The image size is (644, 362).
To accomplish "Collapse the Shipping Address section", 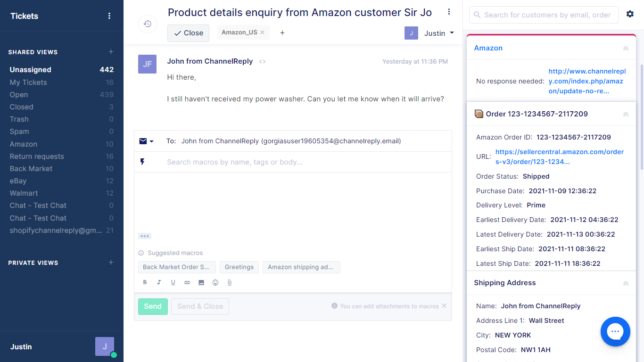I will coord(626,283).
